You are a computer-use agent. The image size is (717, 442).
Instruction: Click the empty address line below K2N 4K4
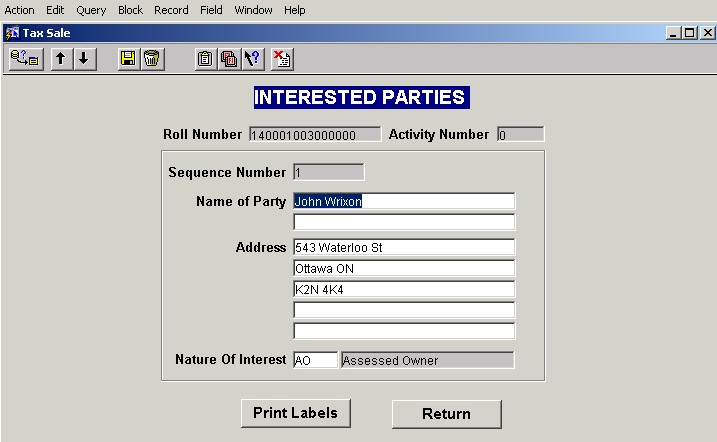click(x=404, y=310)
